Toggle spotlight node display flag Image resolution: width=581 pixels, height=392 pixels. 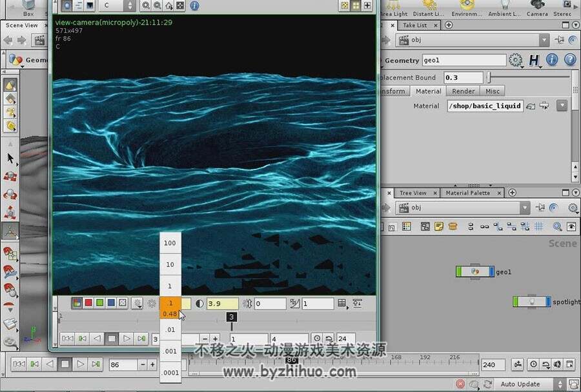[x=548, y=302]
